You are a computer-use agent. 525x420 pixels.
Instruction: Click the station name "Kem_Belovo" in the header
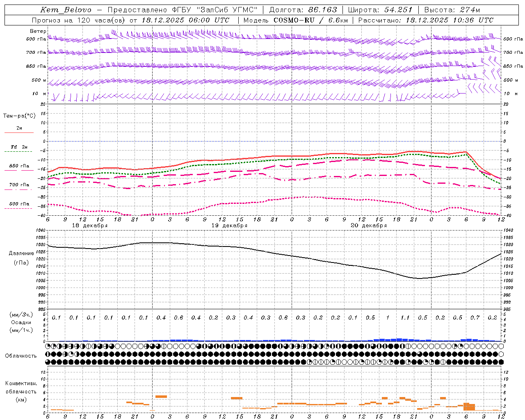pos(66,10)
